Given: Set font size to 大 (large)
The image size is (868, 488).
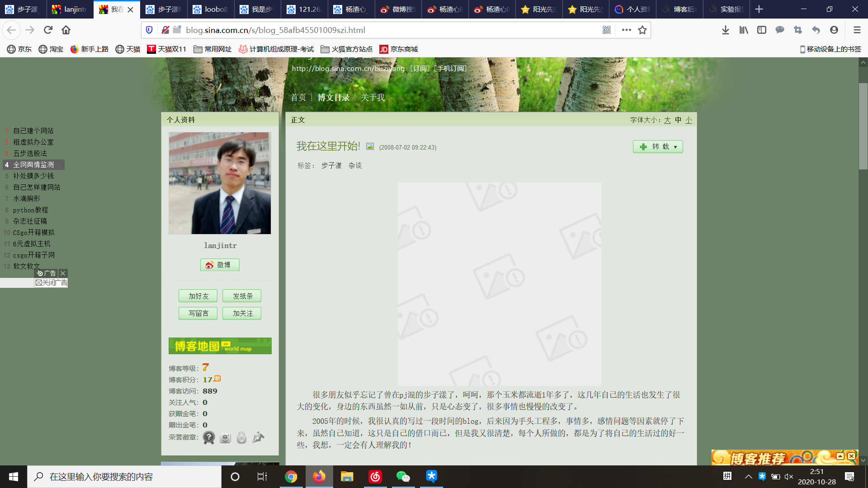Looking at the screenshot, I should pyautogui.click(x=667, y=120).
